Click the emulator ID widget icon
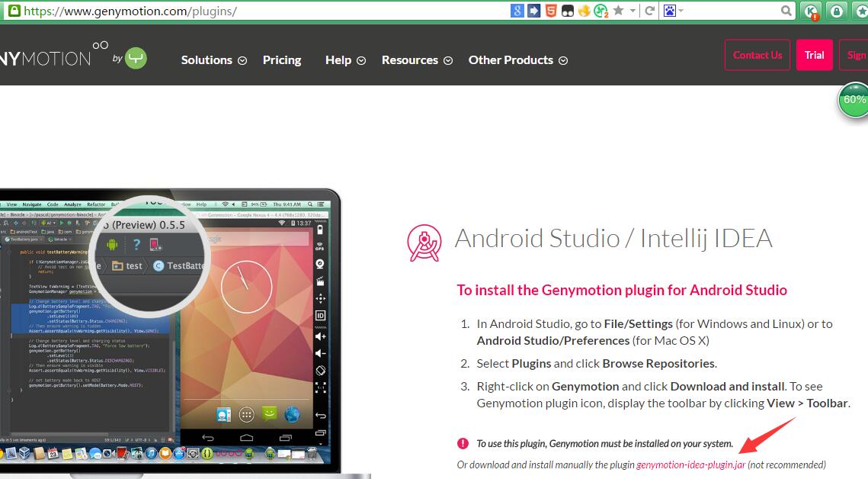Image resolution: width=868 pixels, height=479 pixels. pos(320,316)
